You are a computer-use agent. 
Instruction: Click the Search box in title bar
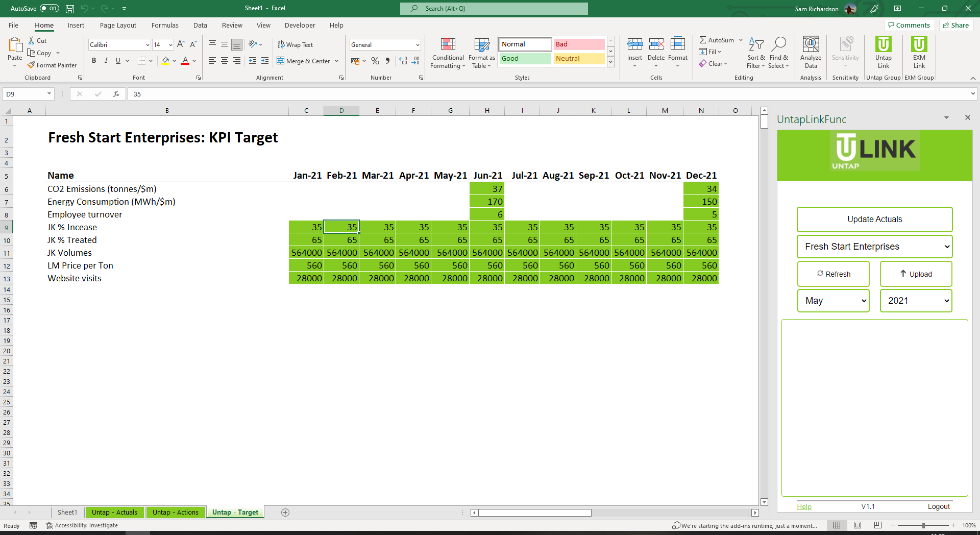pyautogui.click(x=494, y=9)
